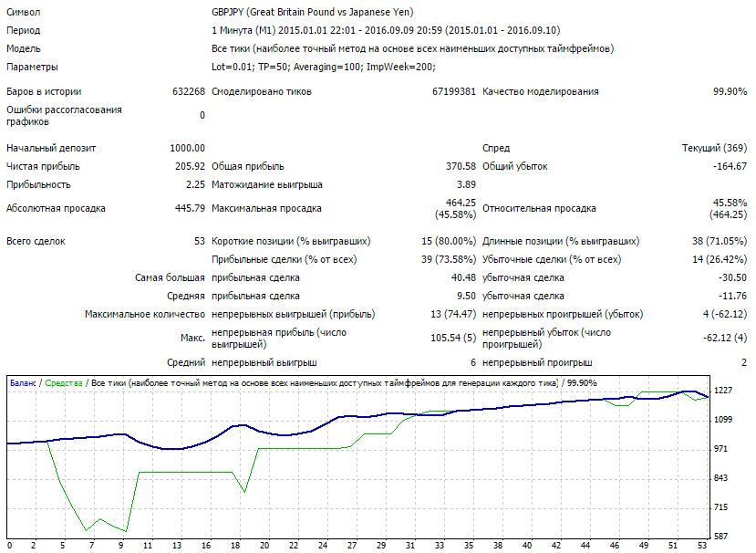The width and height of the screenshot is (756, 553).
Task: Click the 'Прибыльные сделки (% от всех)' label
Action: tap(284, 259)
